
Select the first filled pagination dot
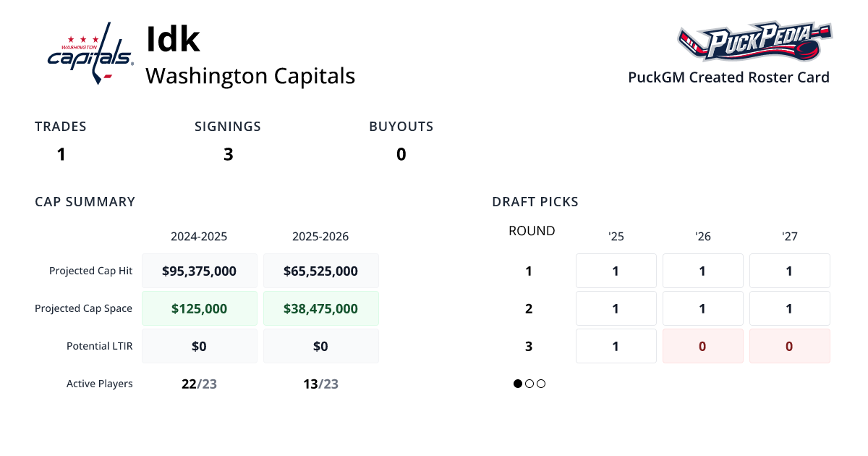(518, 384)
